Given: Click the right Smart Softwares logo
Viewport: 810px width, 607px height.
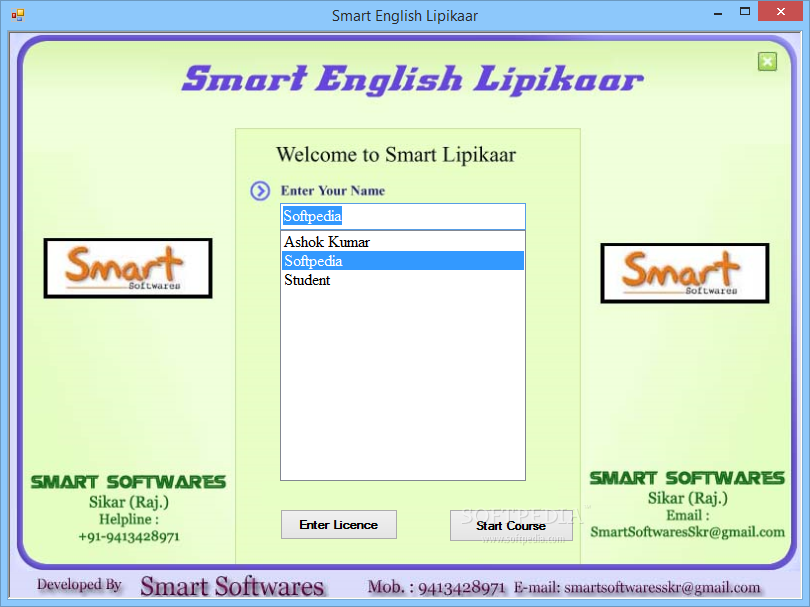Looking at the screenshot, I should pyautogui.click(x=685, y=273).
